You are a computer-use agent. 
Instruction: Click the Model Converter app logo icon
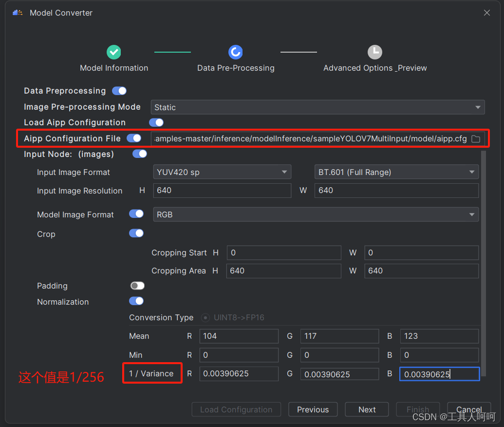tap(18, 13)
